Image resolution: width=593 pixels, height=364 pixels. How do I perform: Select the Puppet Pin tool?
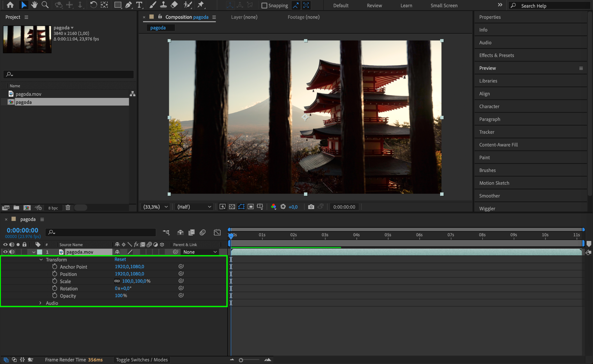click(x=200, y=5)
